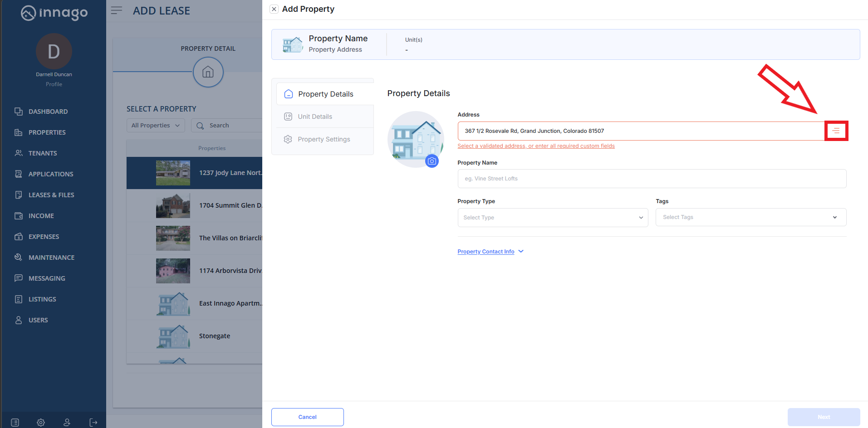
Task: Click the Innago logo
Action: click(54, 13)
